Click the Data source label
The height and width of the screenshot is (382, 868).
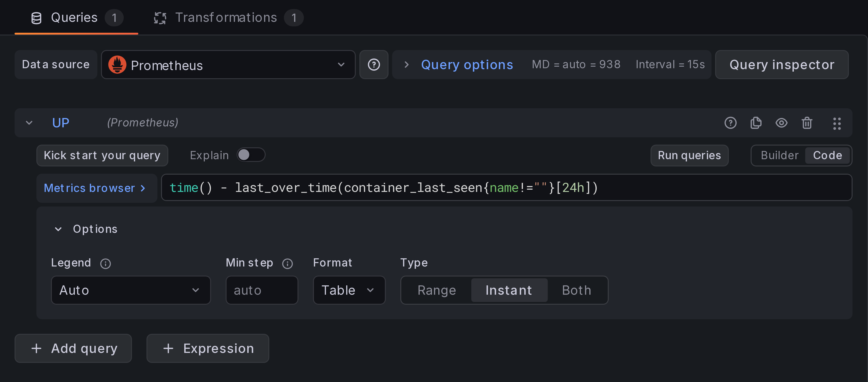(56, 65)
